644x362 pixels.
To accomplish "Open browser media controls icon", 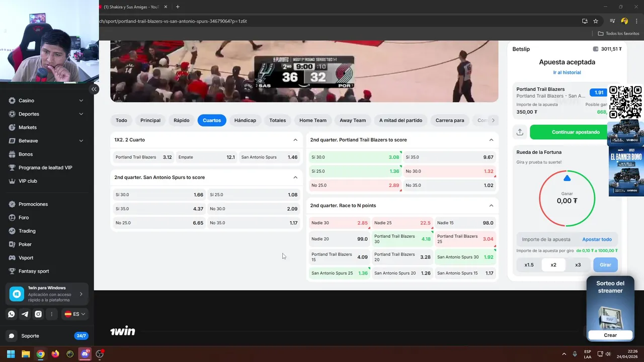I will [612, 21].
